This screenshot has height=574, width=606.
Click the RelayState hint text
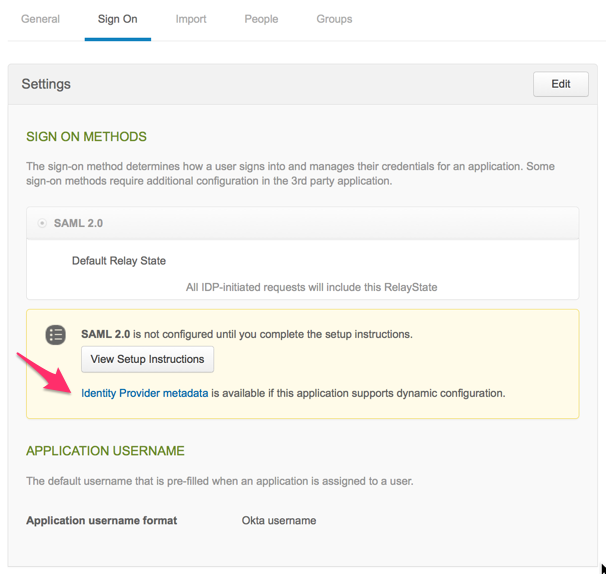[312, 287]
